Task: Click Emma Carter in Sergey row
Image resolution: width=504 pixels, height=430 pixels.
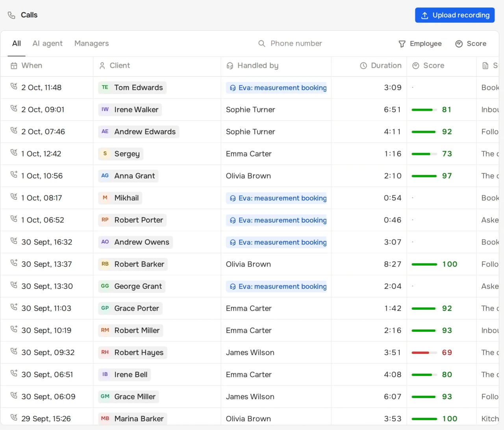Action: click(249, 154)
